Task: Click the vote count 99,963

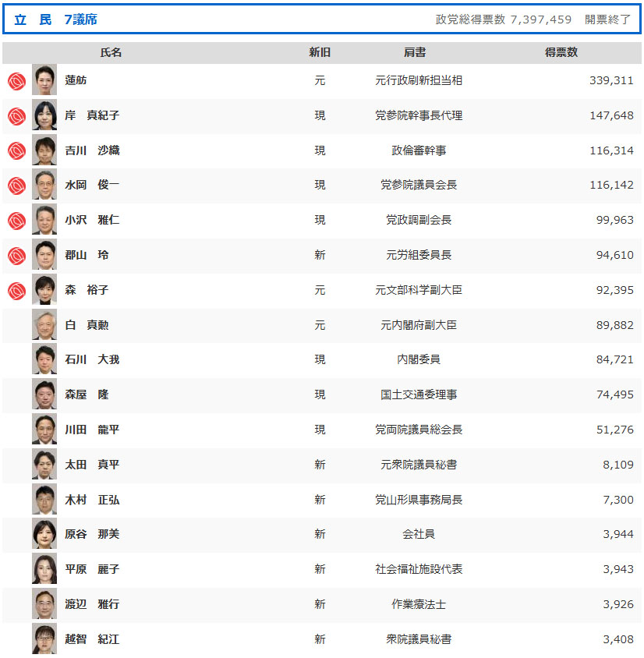Action: 614,220
